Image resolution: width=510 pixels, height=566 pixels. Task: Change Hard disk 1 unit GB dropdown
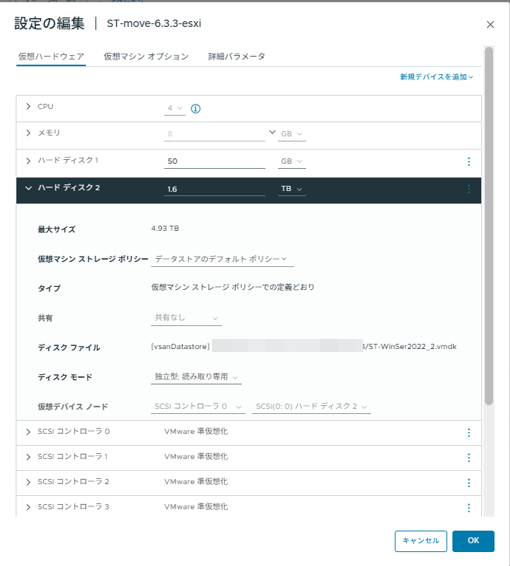pyautogui.click(x=292, y=161)
